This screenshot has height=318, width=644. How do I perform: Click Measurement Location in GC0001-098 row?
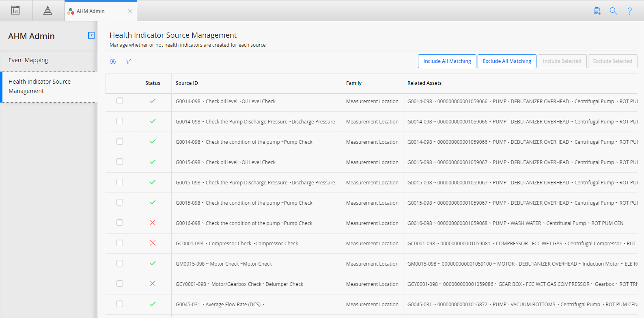pos(372,244)
